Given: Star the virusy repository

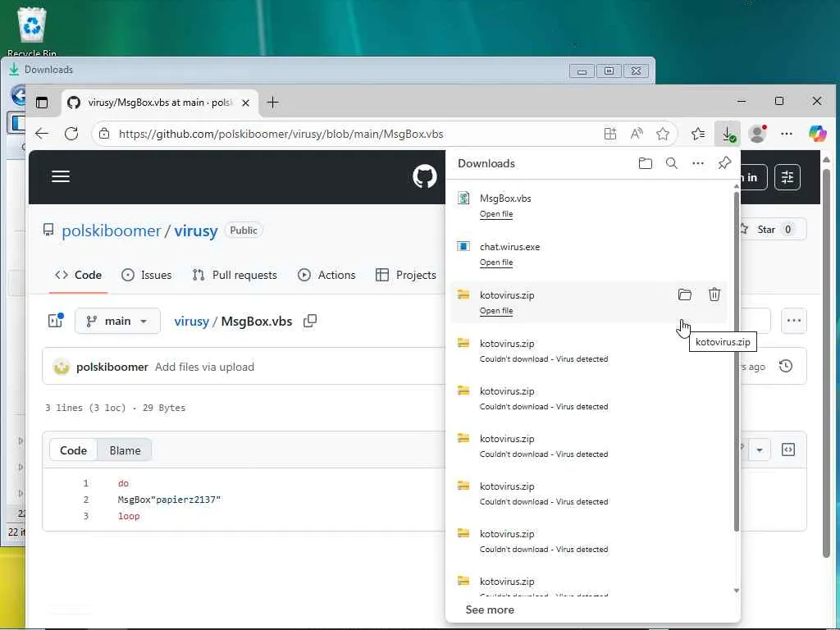Looking at the screenshot, I should click(x=766, y=230).
